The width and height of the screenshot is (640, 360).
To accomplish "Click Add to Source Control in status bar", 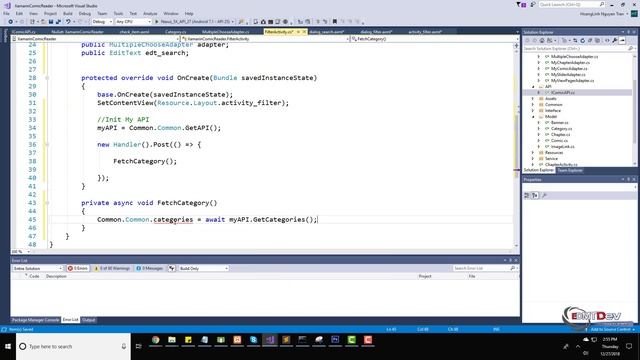I will (611, 329).
